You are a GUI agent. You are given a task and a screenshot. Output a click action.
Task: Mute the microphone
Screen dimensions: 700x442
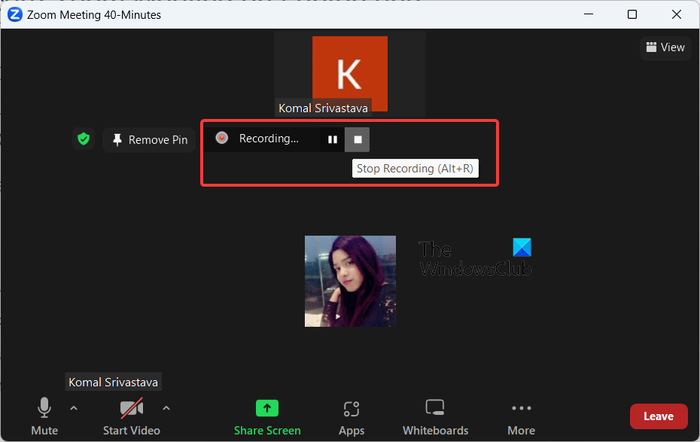click(x=44, y=416)
